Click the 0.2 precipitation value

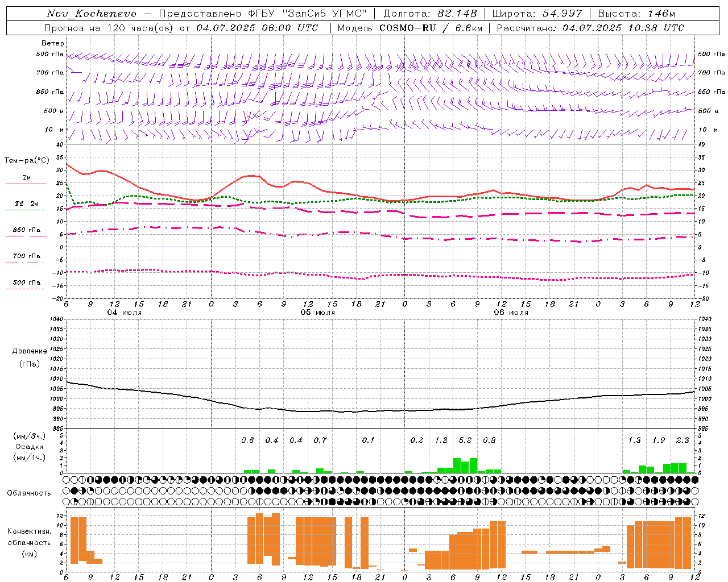(x=417, y=440)
